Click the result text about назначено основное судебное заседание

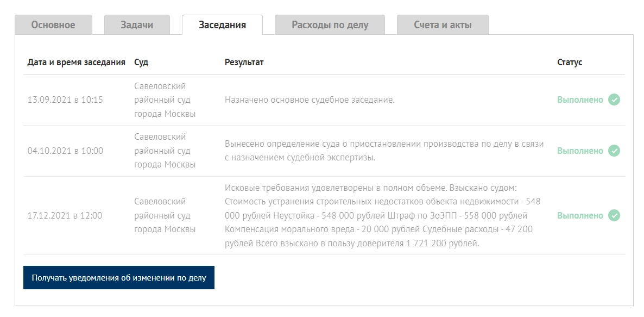(310, 100)
